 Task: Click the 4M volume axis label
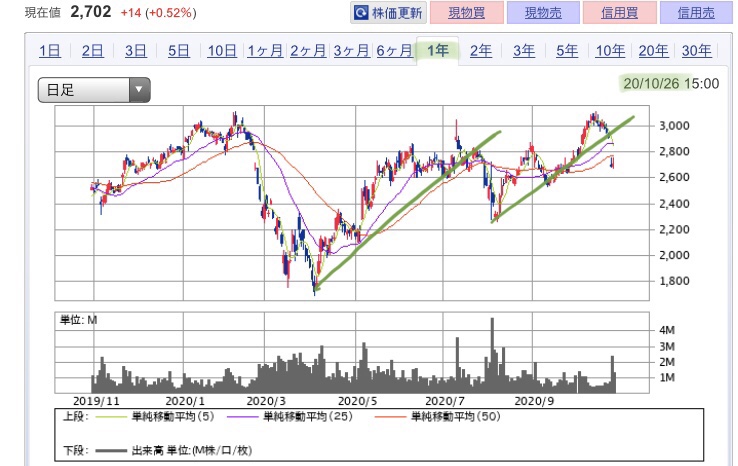coord(667,330)
